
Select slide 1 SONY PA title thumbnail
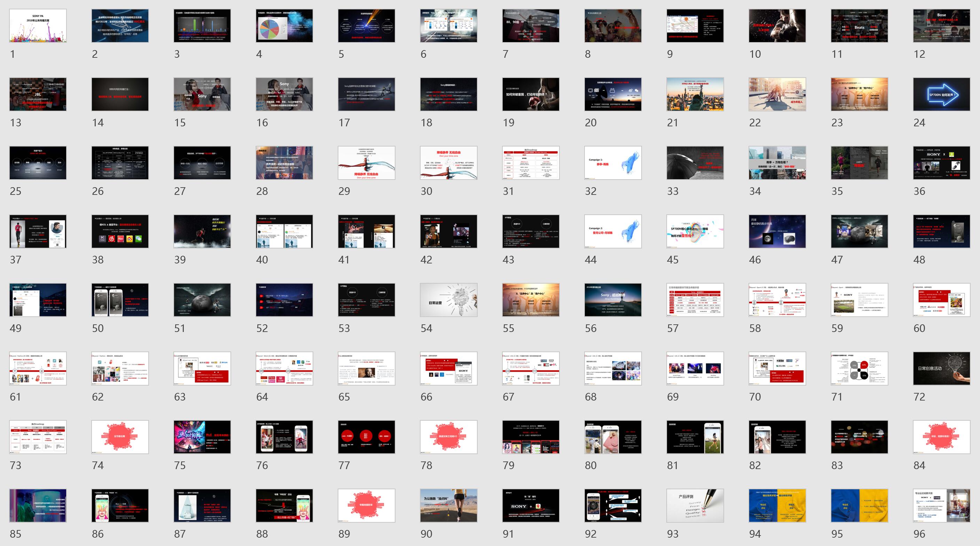click(x=38, y=26)
